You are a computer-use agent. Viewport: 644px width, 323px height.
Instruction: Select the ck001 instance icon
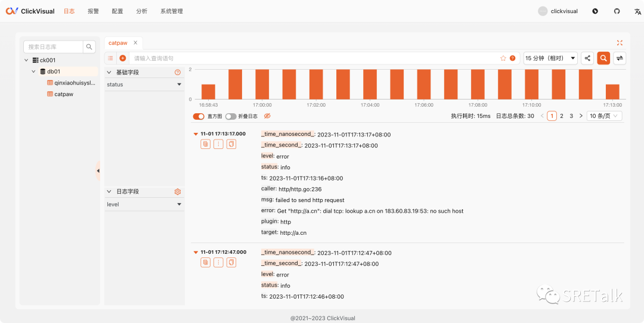pos(35,60)
